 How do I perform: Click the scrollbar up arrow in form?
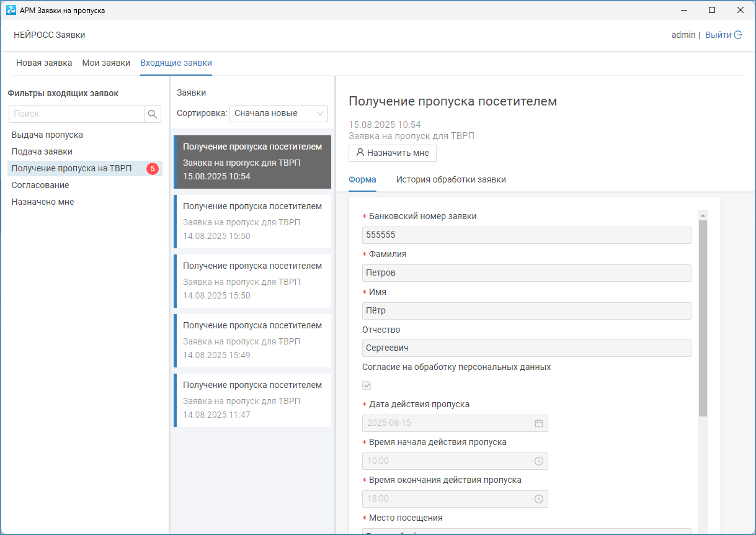tap(703, 215)
